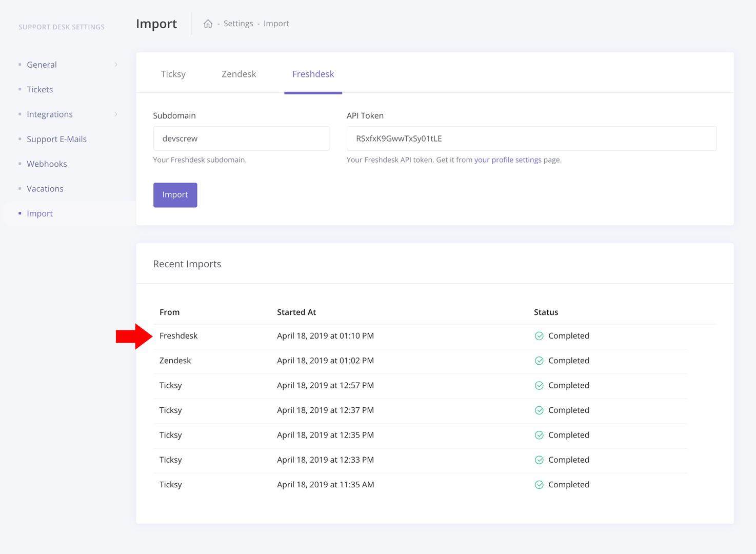Open Support E-Mails settings
The width and height of the screenshot is (756, 554).
click(x=56, y=139)
